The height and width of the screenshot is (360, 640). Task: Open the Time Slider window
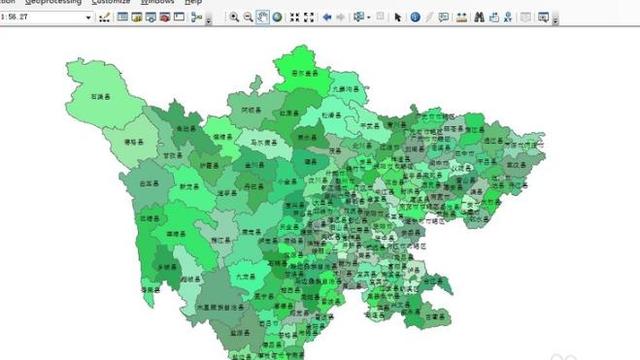526,17
